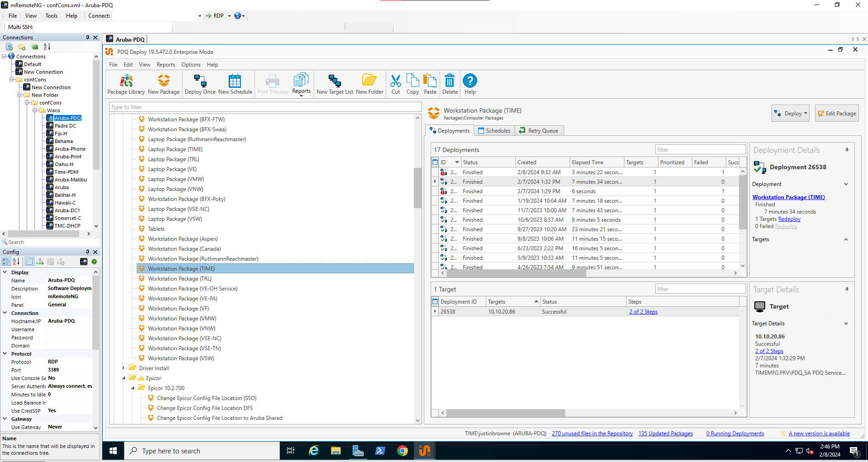Open the 135 Updated Packages link
Viewport: 868px width, 462px height.
(x=666, y=433)
